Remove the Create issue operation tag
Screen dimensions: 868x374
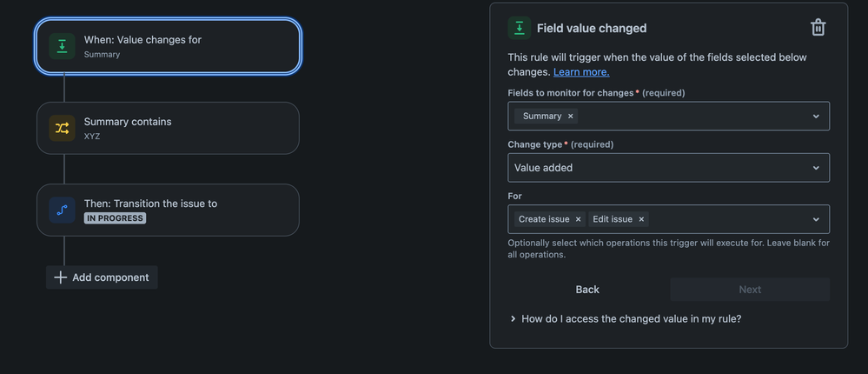pos(578,219)
